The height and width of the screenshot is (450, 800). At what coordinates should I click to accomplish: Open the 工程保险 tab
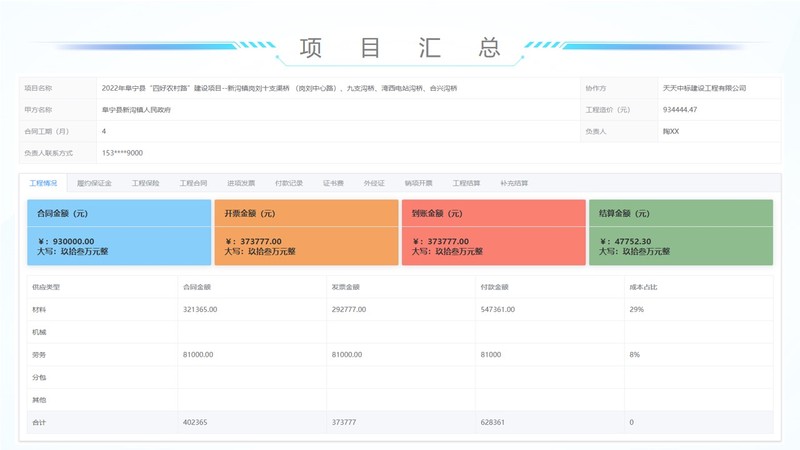(145, 183)
